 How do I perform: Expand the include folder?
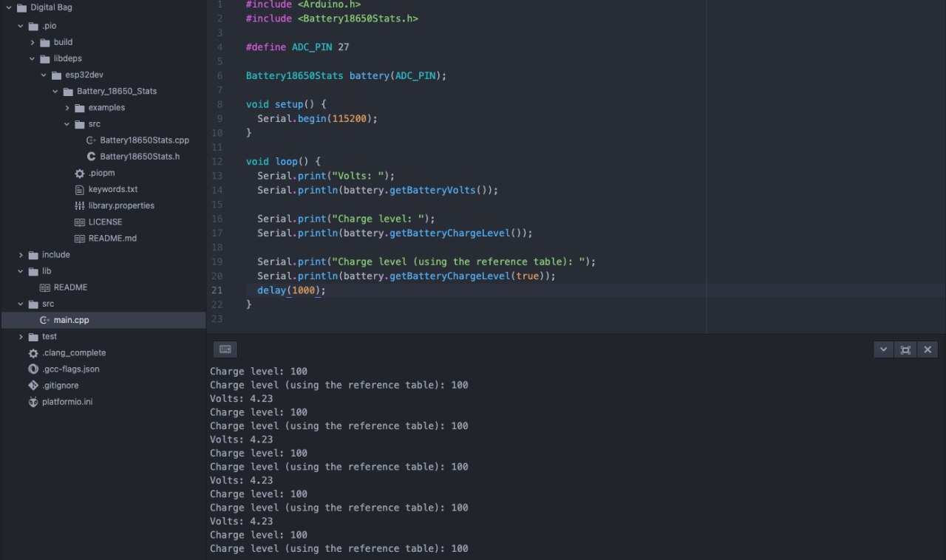(x=55, y=255)
